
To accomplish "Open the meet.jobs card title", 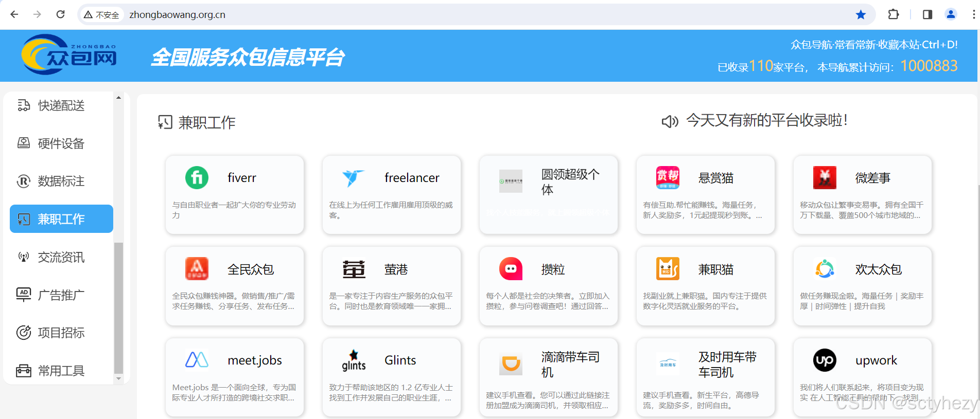I will 255,360.
